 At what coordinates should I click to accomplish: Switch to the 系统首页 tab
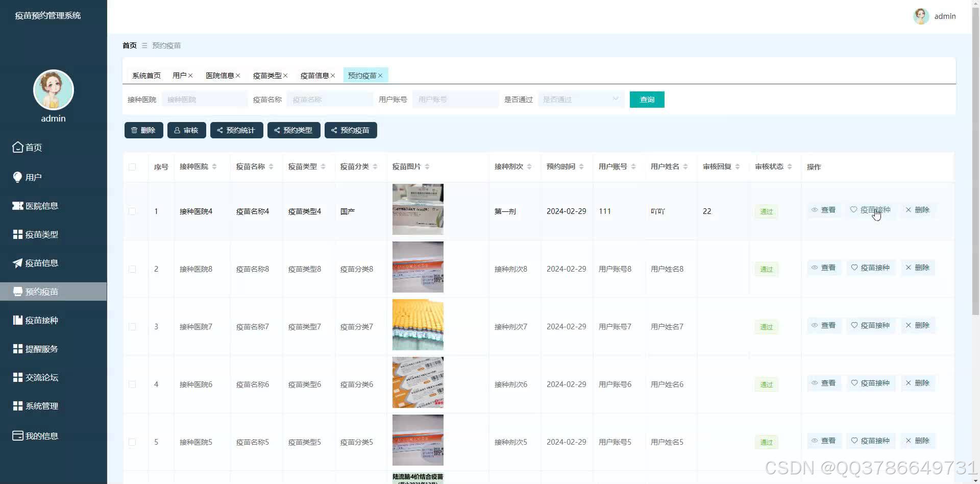click(146, 76)
